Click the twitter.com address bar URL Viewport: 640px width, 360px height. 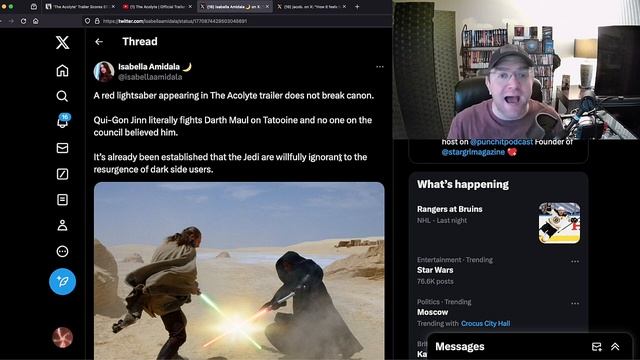coord(175,21)
